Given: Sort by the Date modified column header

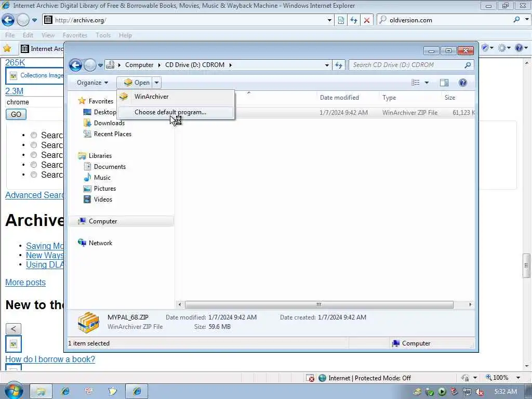Looking at the screenshot, I should 339,98.
